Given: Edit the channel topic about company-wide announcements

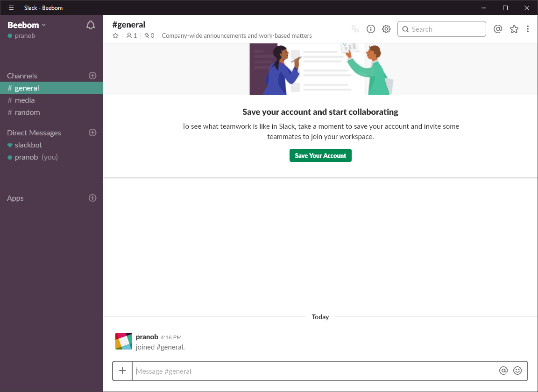Looking at the screenshot, I should [237, 35].
